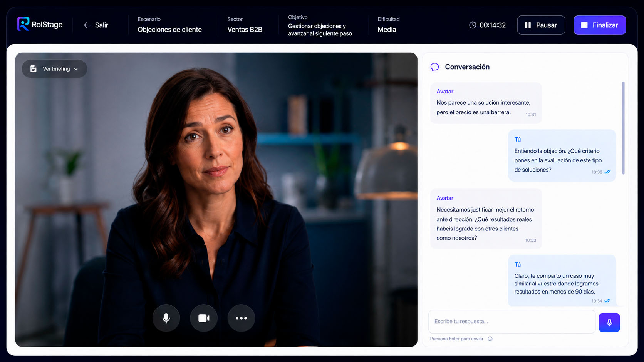Viewport: 644px width, 362px height.
Task: Click the back arrow next to Salir
Action: (87, 25)
